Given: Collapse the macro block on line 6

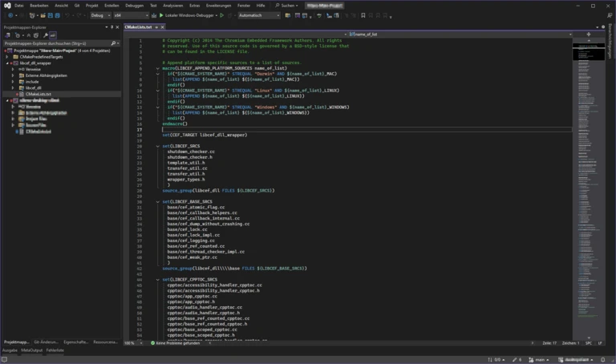Looking at the screenshot, I should tap(158, 68).
